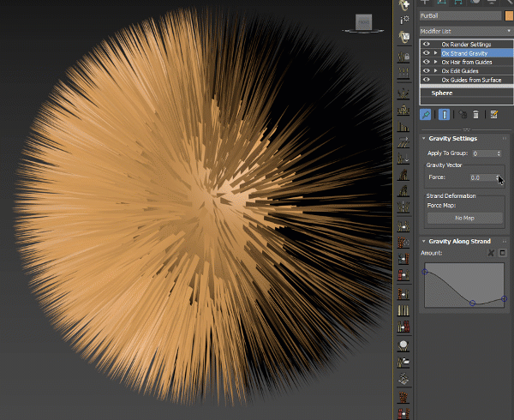Image resolution: width=514 pixels, height=420 pixels.
Task: Expand the Ox Edit Guides modifier
Action: tap(436, 71)
